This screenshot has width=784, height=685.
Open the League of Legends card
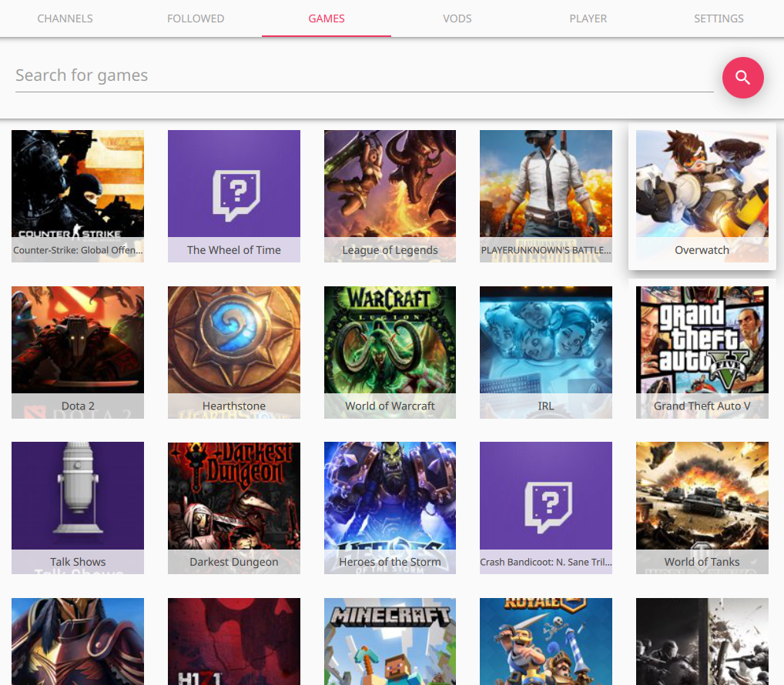[390, 195]
